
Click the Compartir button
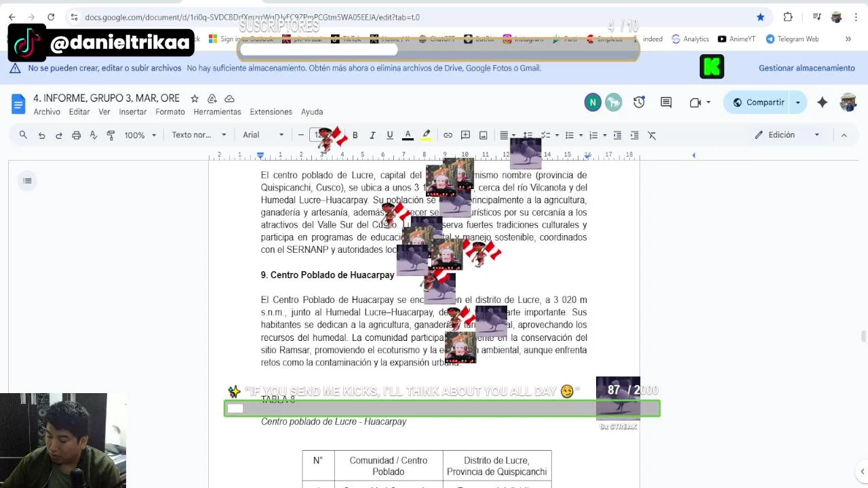757,102
